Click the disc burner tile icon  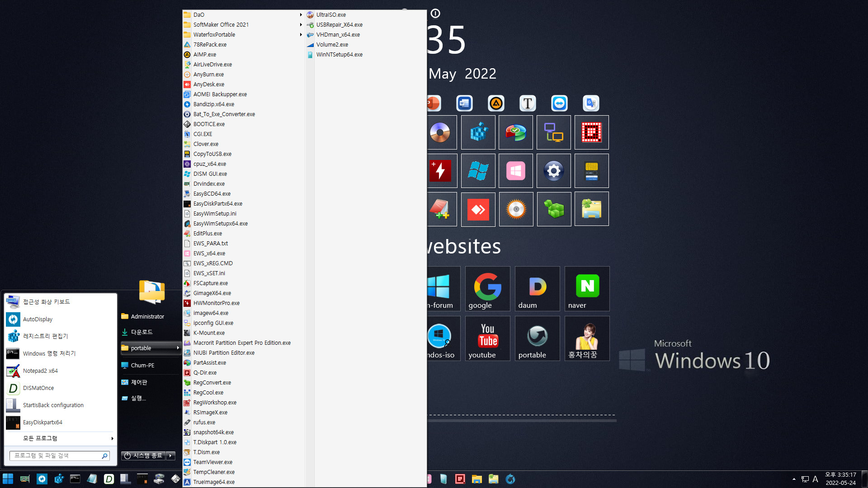coord(516,209)
